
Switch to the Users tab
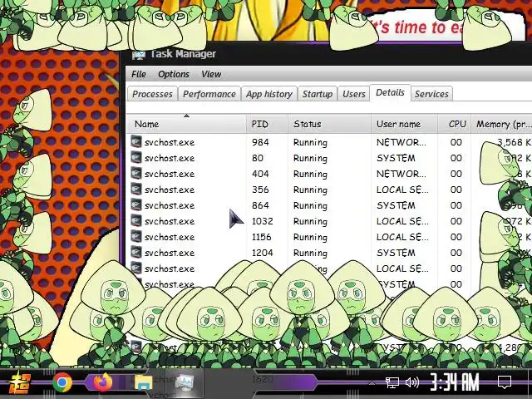pos(353,94)
